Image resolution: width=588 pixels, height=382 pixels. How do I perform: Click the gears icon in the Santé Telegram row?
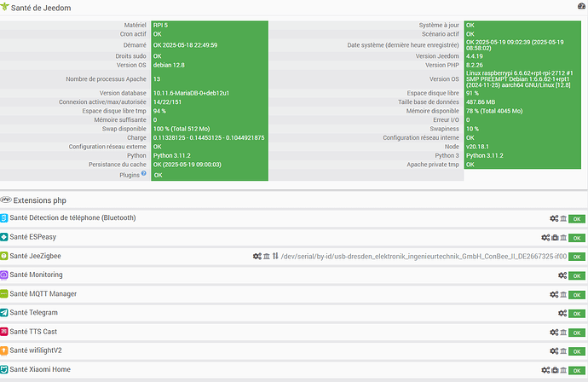coord(562,313)
